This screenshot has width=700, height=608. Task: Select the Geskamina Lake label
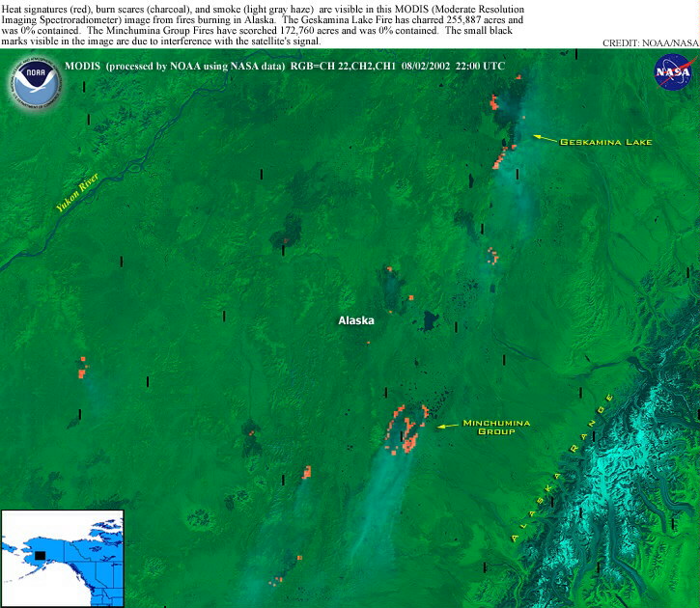coord(605,142)
